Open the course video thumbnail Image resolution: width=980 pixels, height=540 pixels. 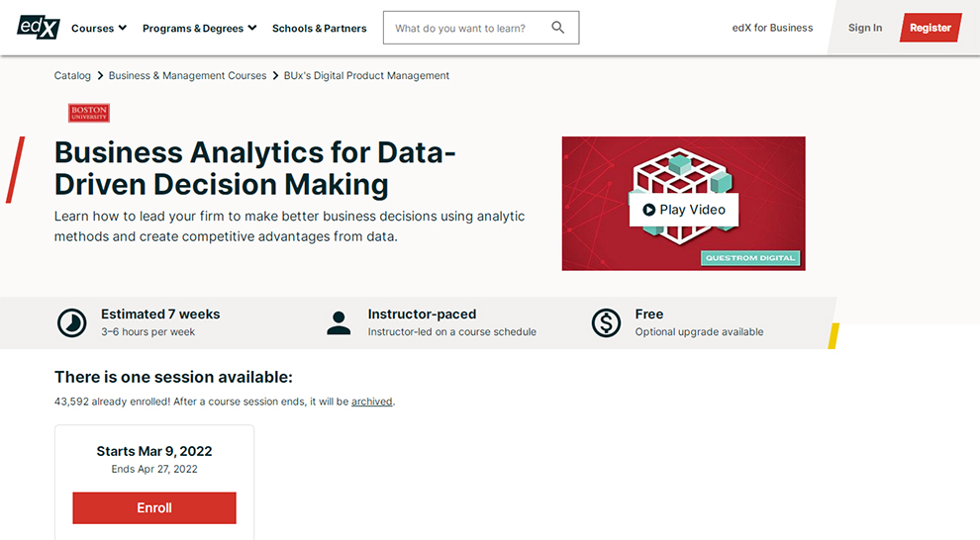(683, 204)
